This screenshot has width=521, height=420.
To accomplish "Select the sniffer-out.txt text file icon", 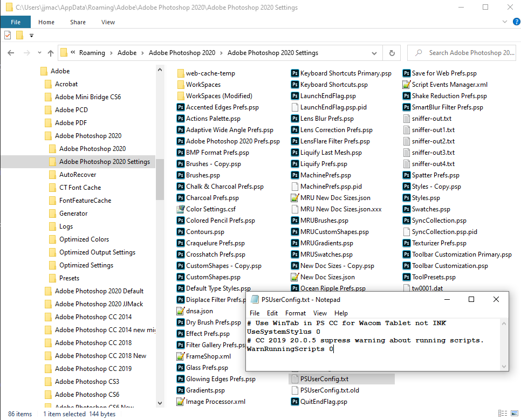I will coord(406,118).
